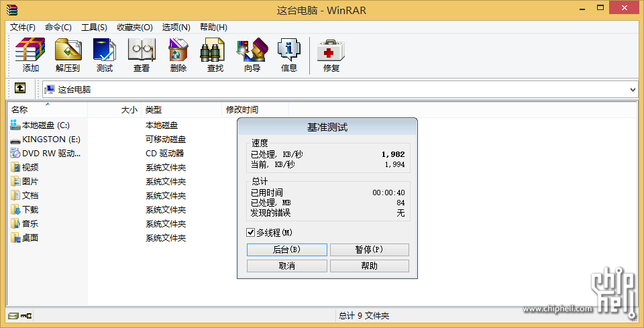Click the 帮助 button in benchmark dialog
The height and width of the screenshot is (328, 644).
tap(369, 266)
